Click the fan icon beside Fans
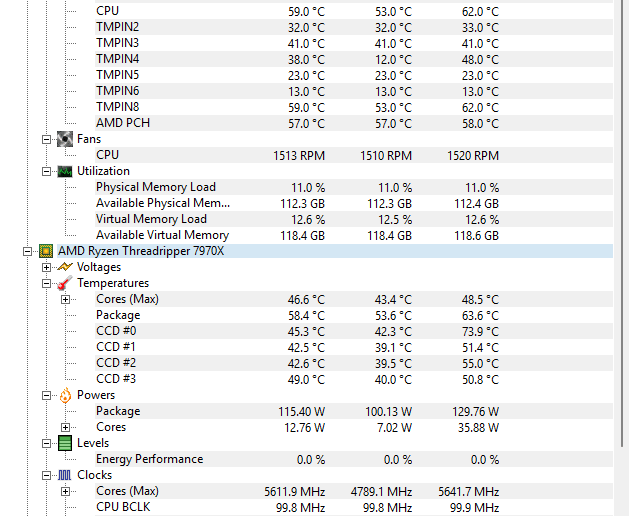The height and width of the screenshot is (516, 629). click(65, 139)
